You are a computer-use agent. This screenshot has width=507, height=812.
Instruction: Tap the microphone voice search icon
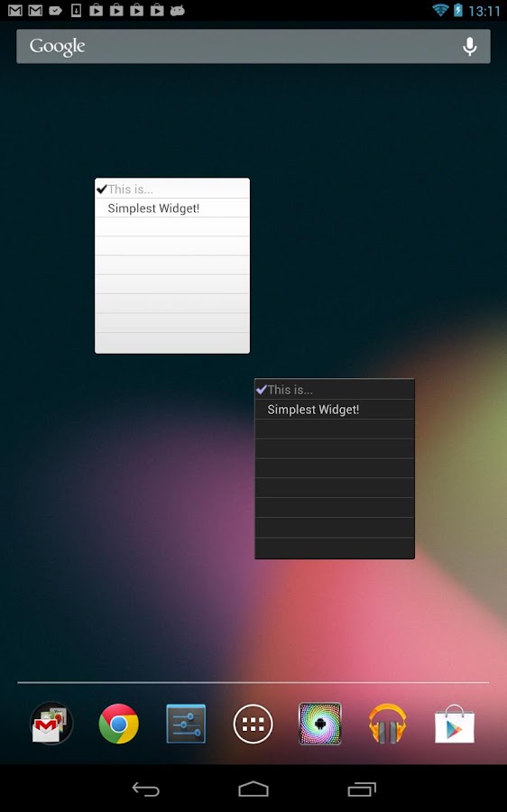point(469,46)
